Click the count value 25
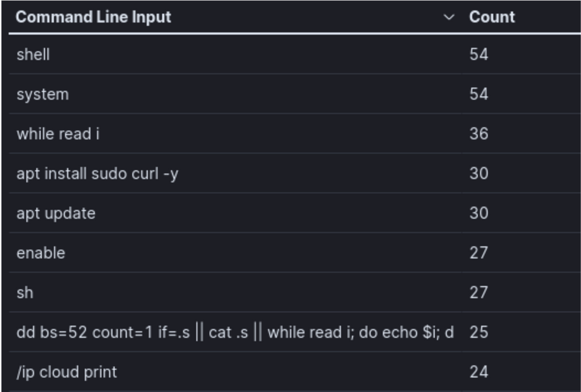581x392 pixels. pos(479,332)
